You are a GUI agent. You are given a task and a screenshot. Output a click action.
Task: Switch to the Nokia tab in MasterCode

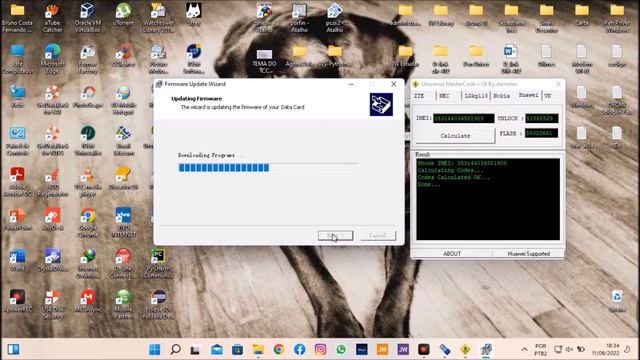click(x=502, y=96)
